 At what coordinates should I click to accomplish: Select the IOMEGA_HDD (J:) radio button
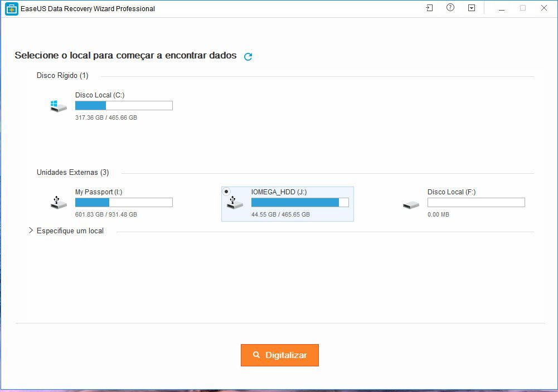coord(226,192)
